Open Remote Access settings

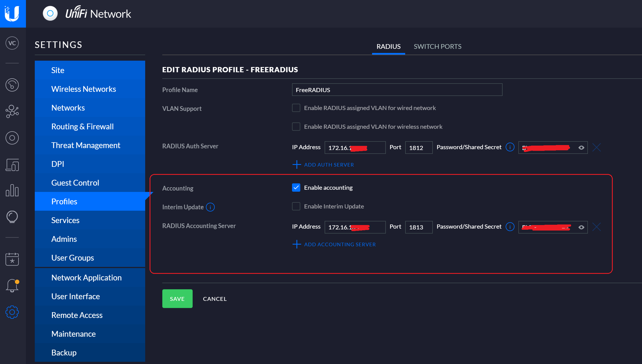pos(90,315)
